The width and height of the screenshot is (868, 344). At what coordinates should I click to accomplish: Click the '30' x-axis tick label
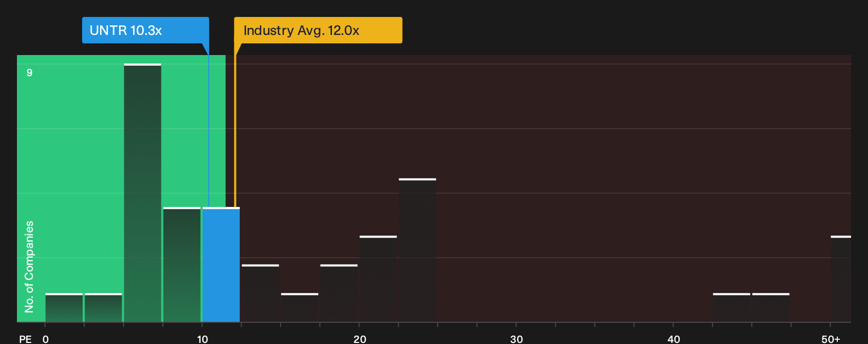click(x=517, y=339)
